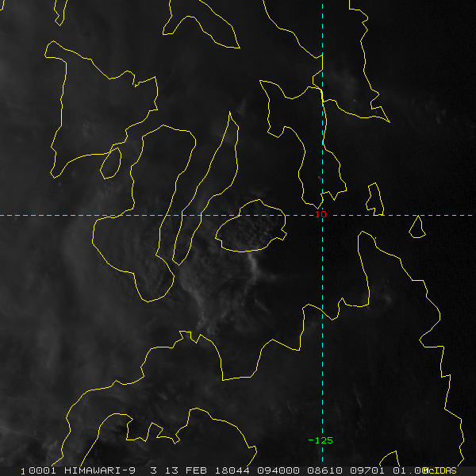Click the band number "3" in status line
The width and height of the screenshot is (476, 476).
pos(154,470)
